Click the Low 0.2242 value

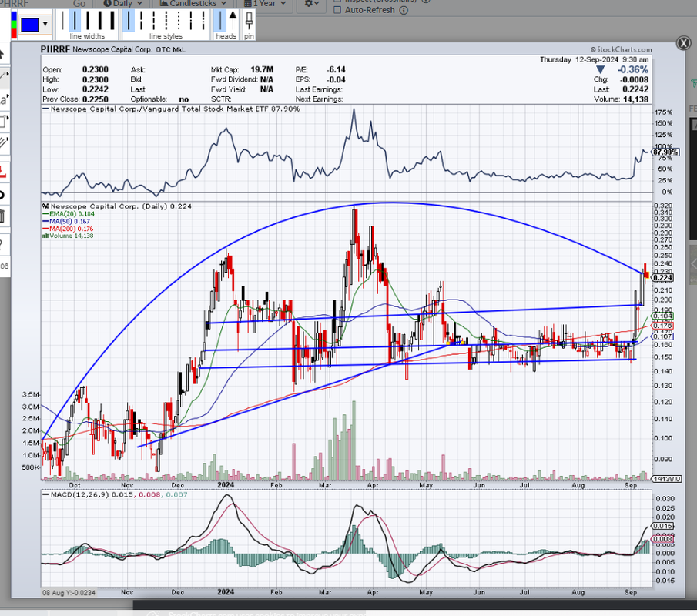96,89
